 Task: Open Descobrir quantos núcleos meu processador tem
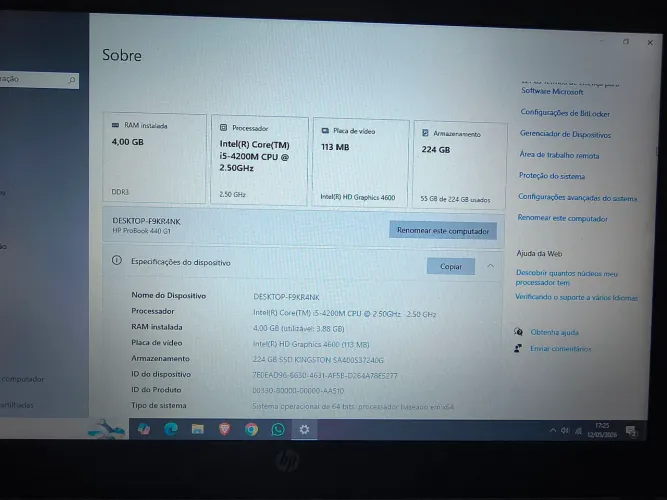point(566,277)
